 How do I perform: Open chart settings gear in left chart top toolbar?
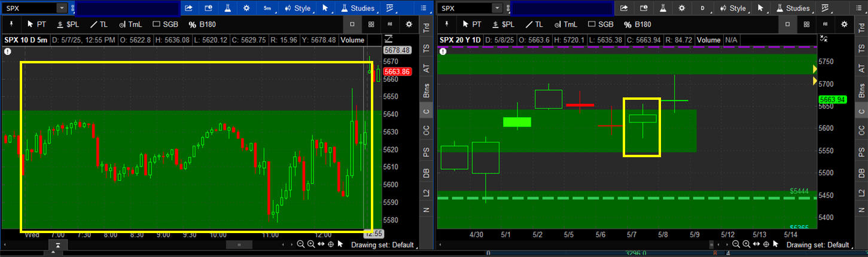coord(247,8)
